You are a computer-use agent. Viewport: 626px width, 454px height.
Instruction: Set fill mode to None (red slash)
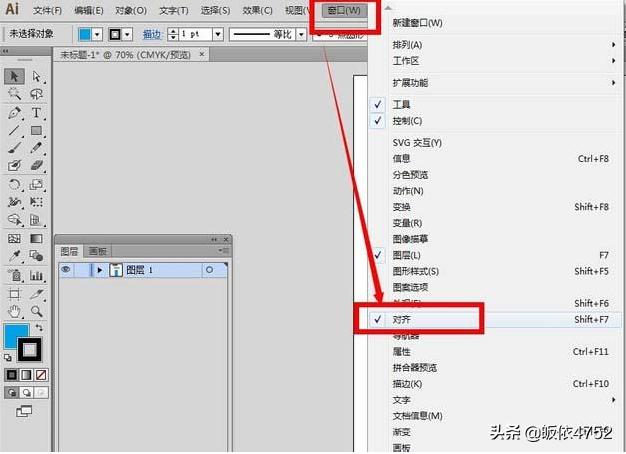coord(41,375)
